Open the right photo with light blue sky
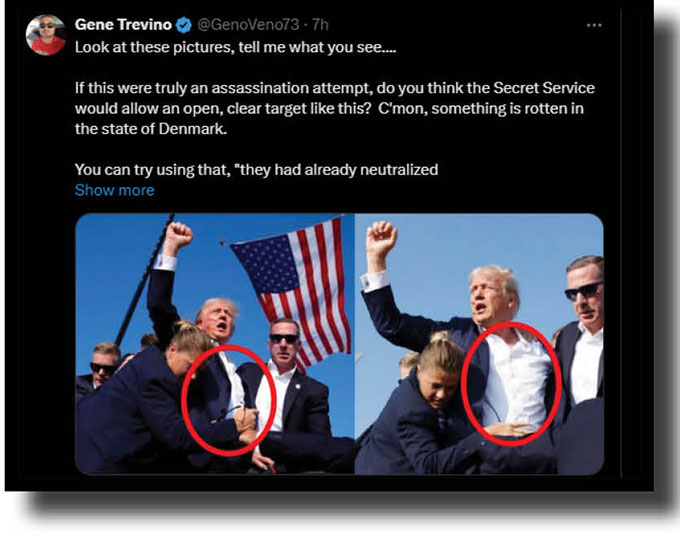Screen dimensions: 680x547 click(x=479, y=344)
